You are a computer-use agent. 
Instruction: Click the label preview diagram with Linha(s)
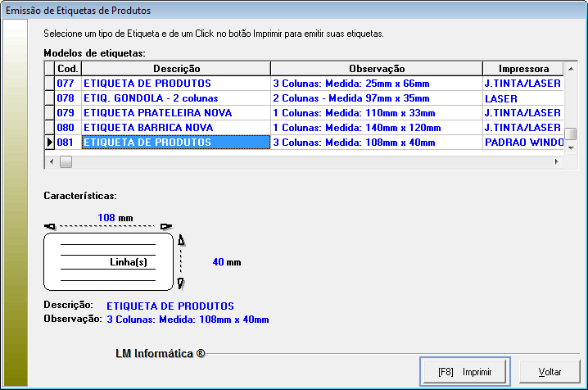click(108, 261)
